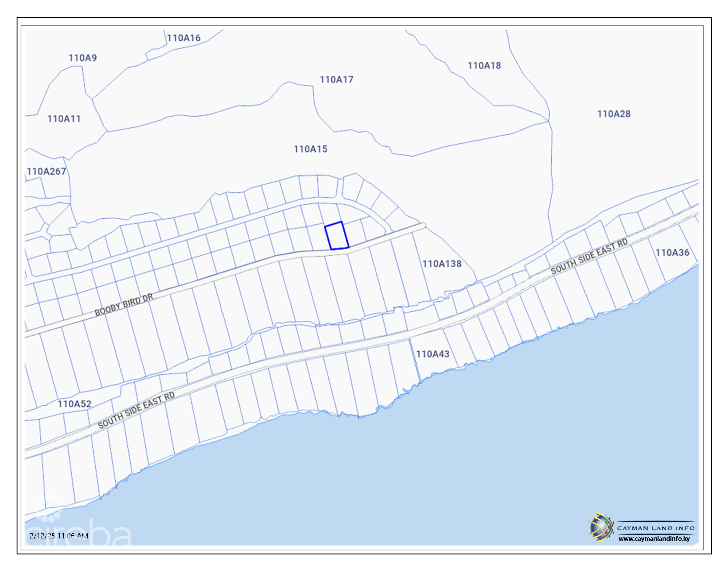The width and height of the screenshot is (728, 571).
Task: Click parcel label 110A9
Action: [83, 58]
